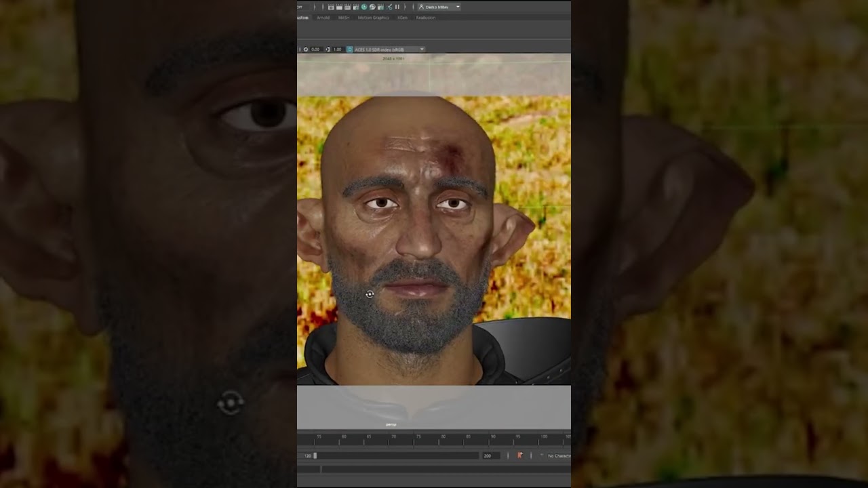Image resolution: width=868 pixels, height=488 pixels.
Task: Click the Render current frame clapperboard icon
Action: [x=339, y=7]
